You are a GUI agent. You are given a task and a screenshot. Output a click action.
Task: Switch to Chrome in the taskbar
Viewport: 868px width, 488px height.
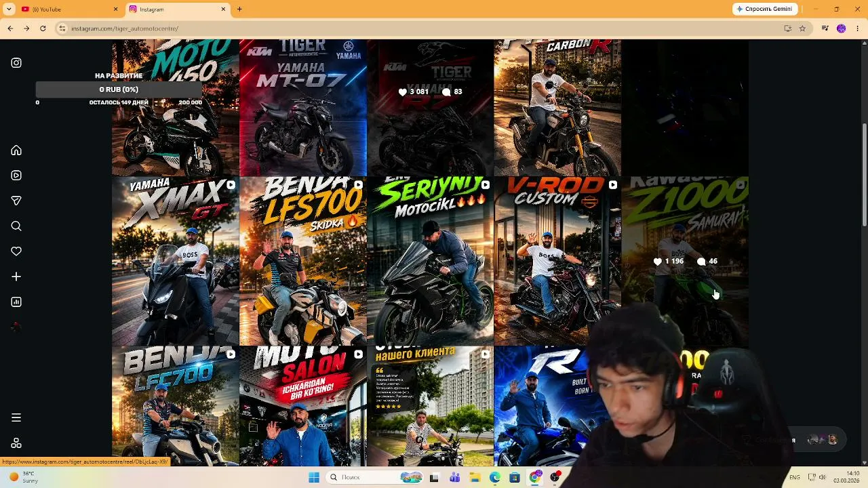click(535, 477)
